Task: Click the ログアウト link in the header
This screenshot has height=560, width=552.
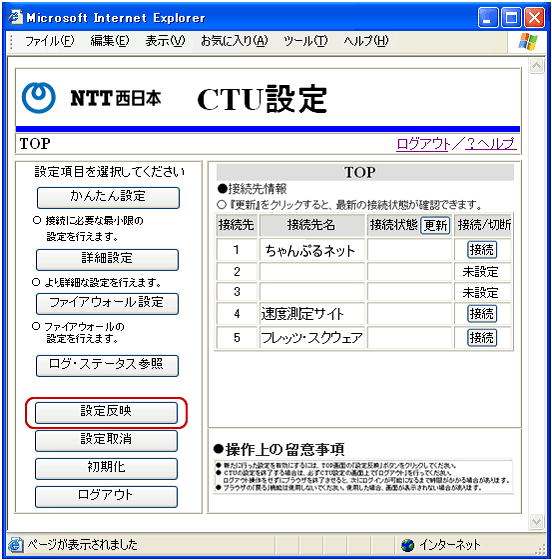Action: [x=423, y=144]
